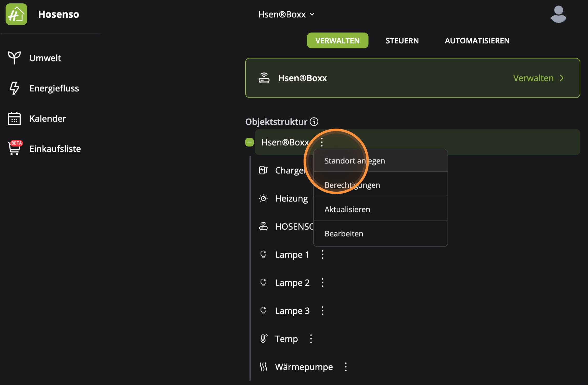Open the Kalender calendar icon
Viewport: 588px width, 385px height.
tap(14, 118)
